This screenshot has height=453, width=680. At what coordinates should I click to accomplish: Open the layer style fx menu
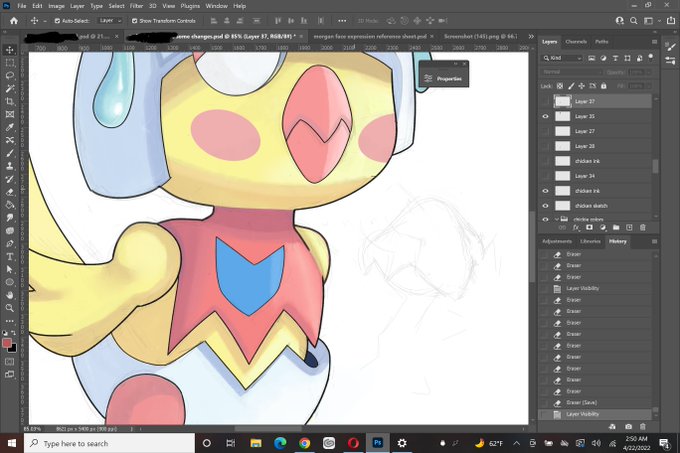tap(576, 228)
